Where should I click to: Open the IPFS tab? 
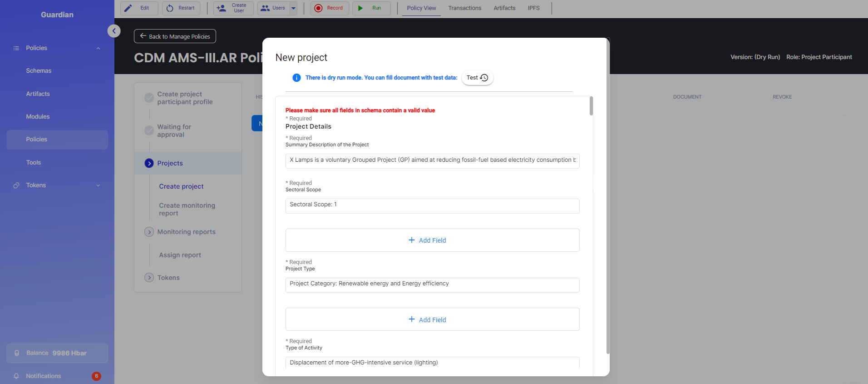[533, 8]
